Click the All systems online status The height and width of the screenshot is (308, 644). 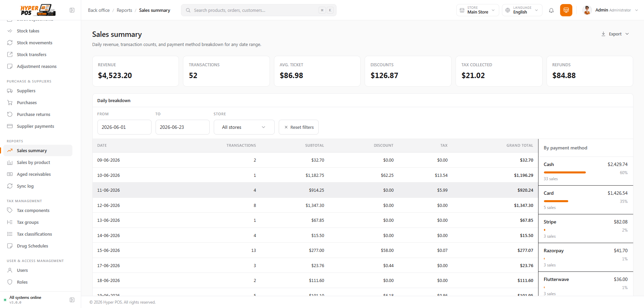pyautogui.click(x=25, y=298)
